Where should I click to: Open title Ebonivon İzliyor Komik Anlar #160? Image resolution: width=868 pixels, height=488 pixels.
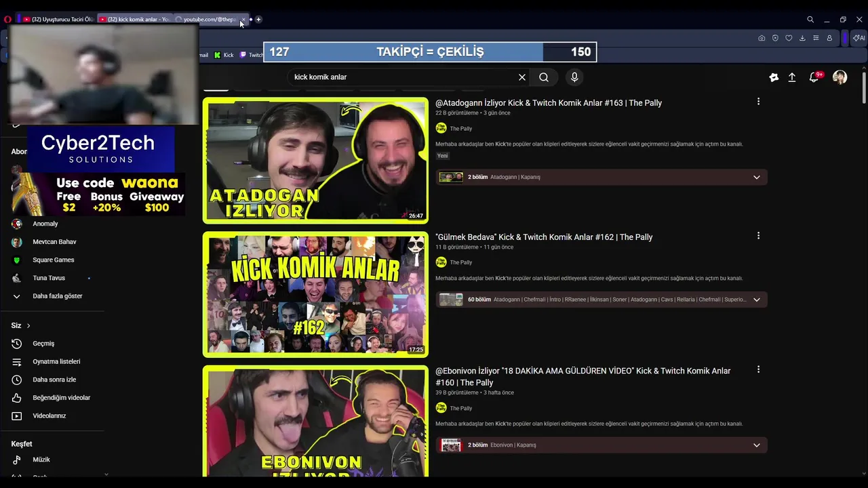point(583,377)
